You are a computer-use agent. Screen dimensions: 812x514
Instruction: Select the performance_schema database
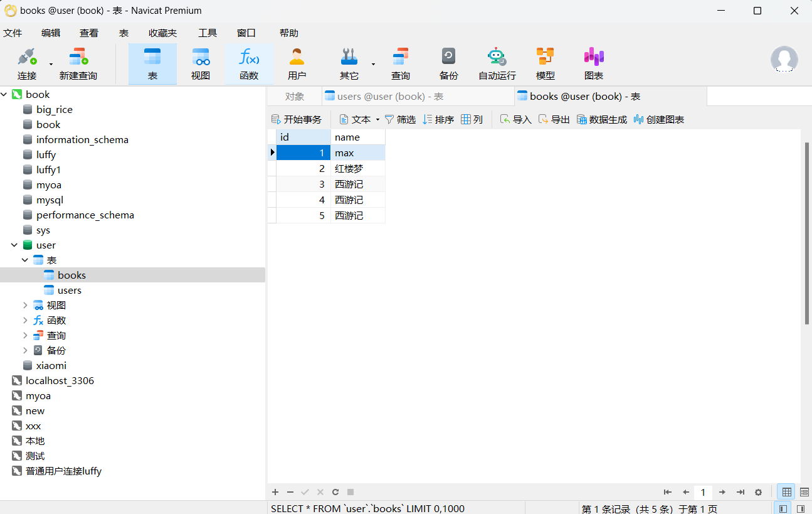[x=85, y=215]
